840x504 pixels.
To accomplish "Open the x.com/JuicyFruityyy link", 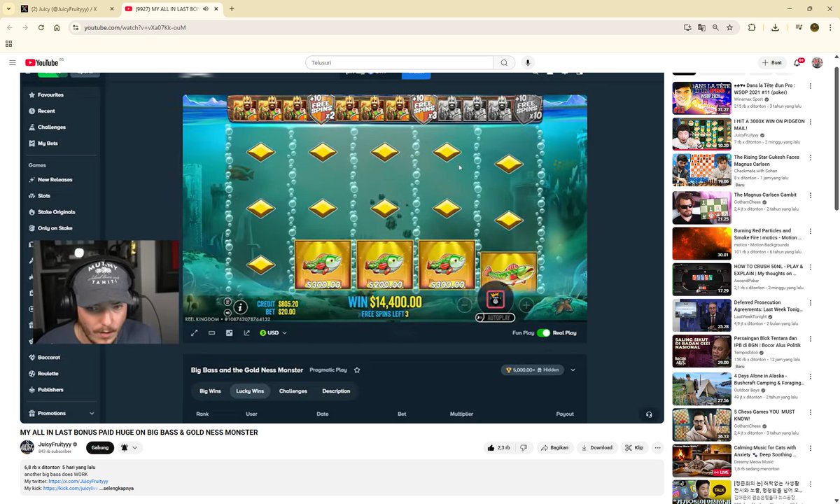I will [x=78, y=482].
